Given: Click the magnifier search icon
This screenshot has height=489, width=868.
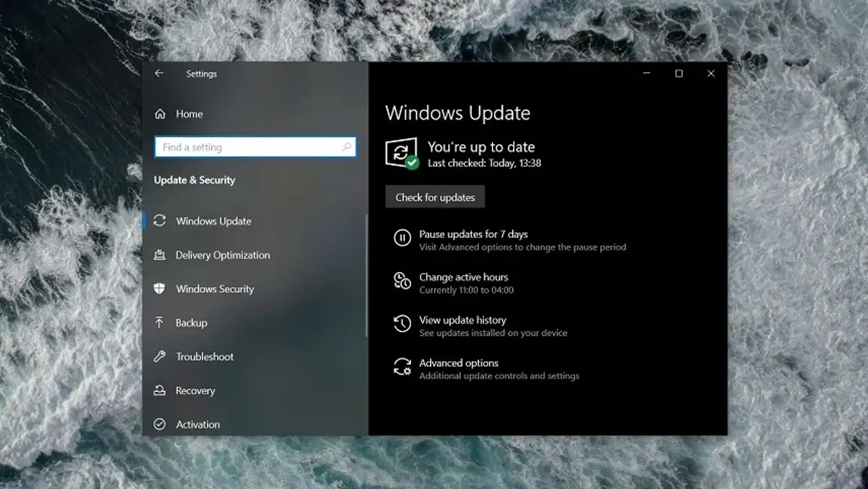Looking at the screenshot, I should click(x=347, y=147).
